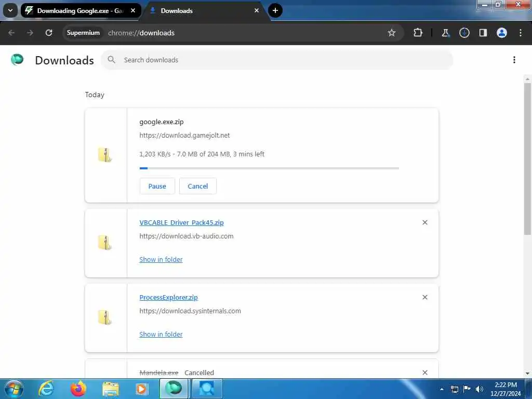Click the Supermium taskbar button
This screenshot has height=399, width=532.
(174, 389)
